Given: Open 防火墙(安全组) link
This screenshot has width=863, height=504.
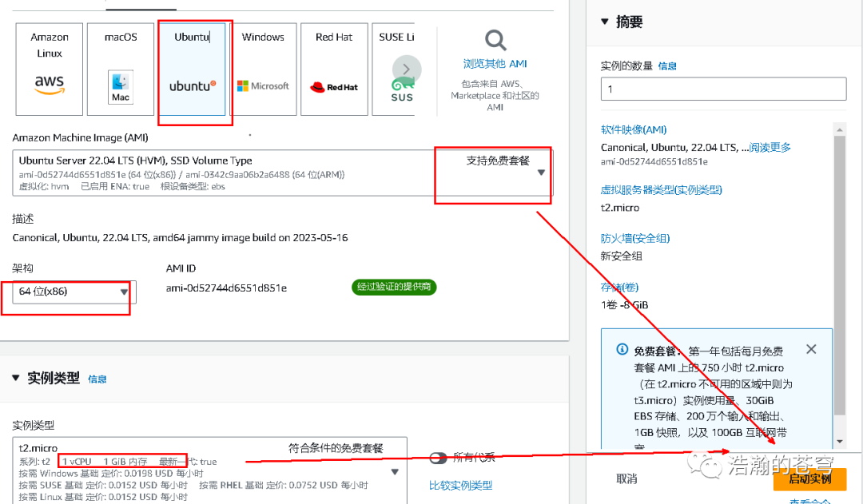Looking at the screenshot, I should [635, 238].
